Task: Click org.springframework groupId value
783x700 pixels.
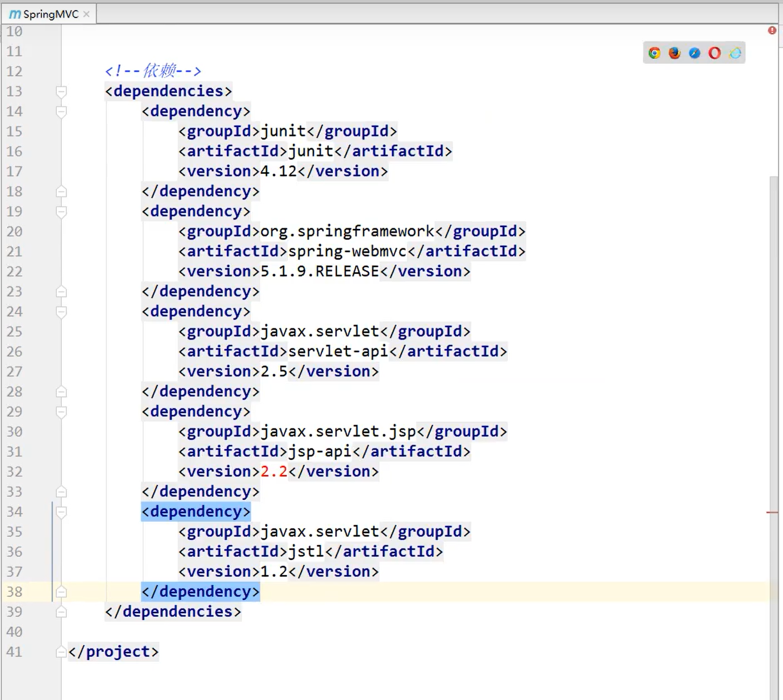Action: [x=347, y=231]
